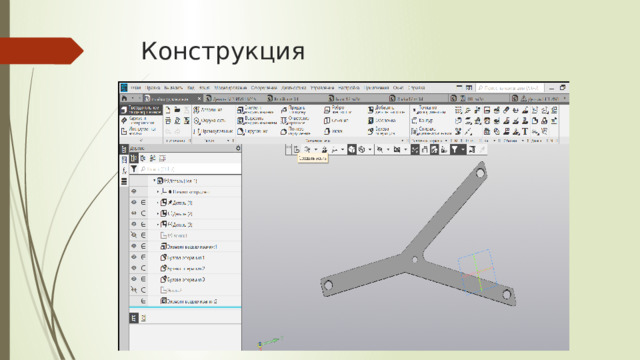Show the hidden Эскиз:1 with its eye icon
Viewport: 640px width, 360px height.
(x=134, y=235)
